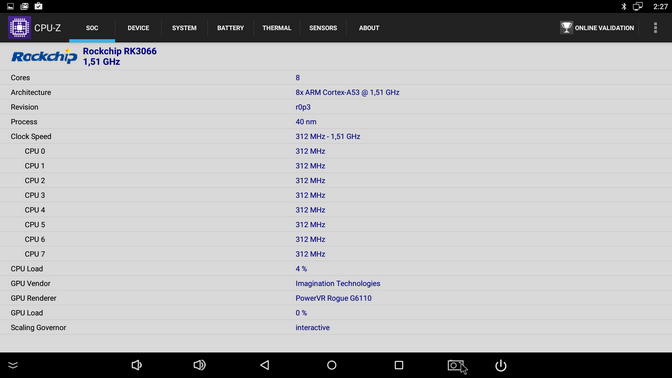Click the 40 nm process value

(306, 122)
